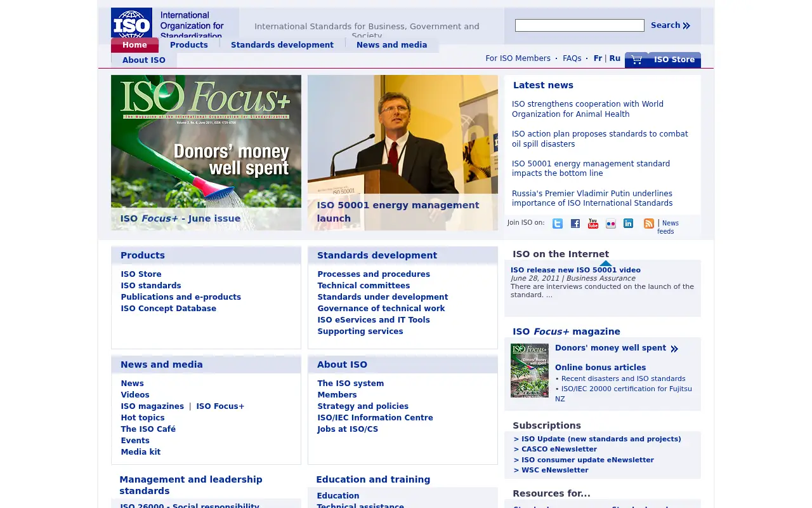The width and height of the screenshot is (812, 508).
Task: Switch site language to Russian (Ru)
Action: 615,58
